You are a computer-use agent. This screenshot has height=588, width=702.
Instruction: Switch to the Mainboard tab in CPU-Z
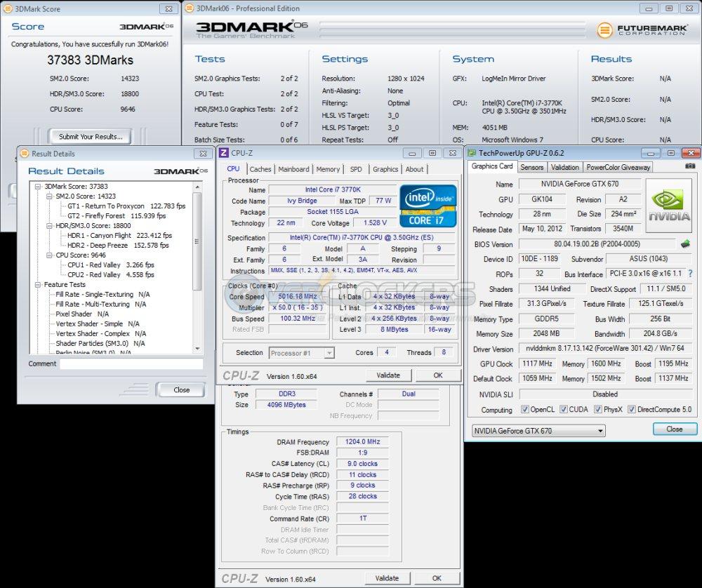point(293,169)
